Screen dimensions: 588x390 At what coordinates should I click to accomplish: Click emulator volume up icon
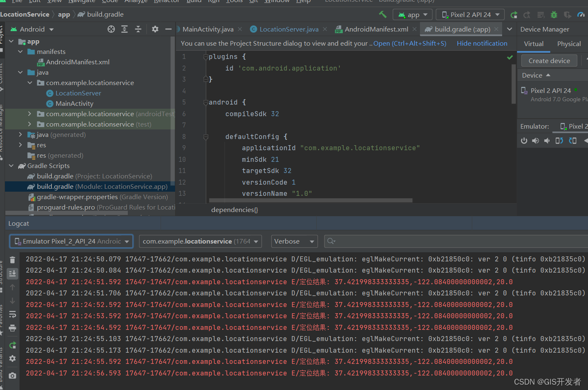pos(536,141)
